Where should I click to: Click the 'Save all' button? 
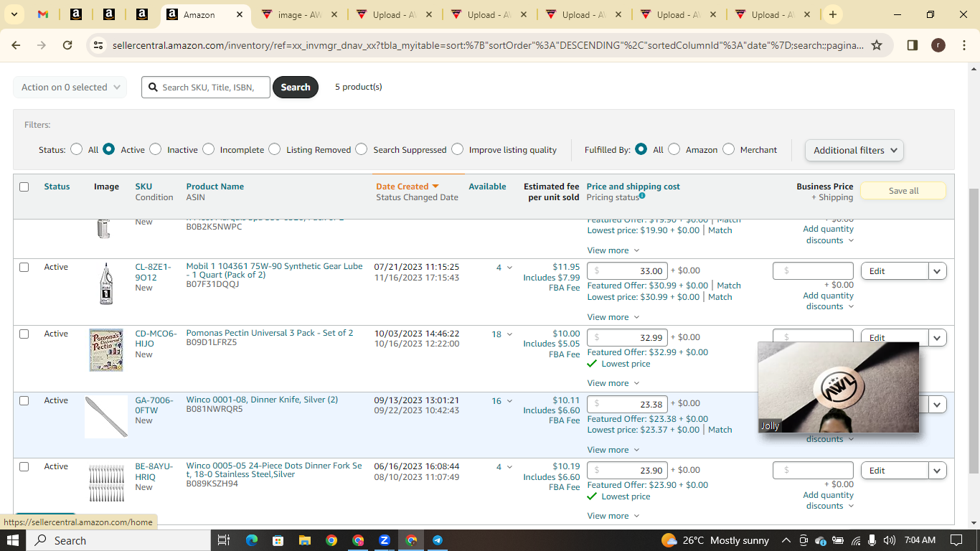[903, 191]
